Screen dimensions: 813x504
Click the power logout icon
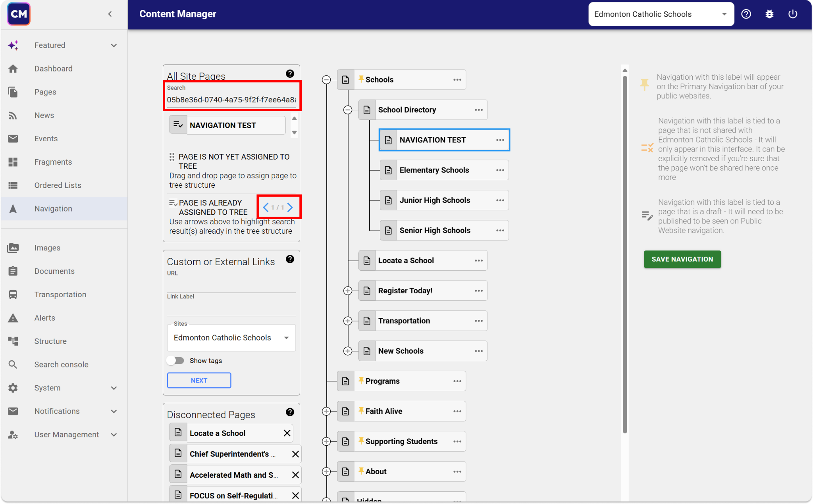tap(792, 14)
